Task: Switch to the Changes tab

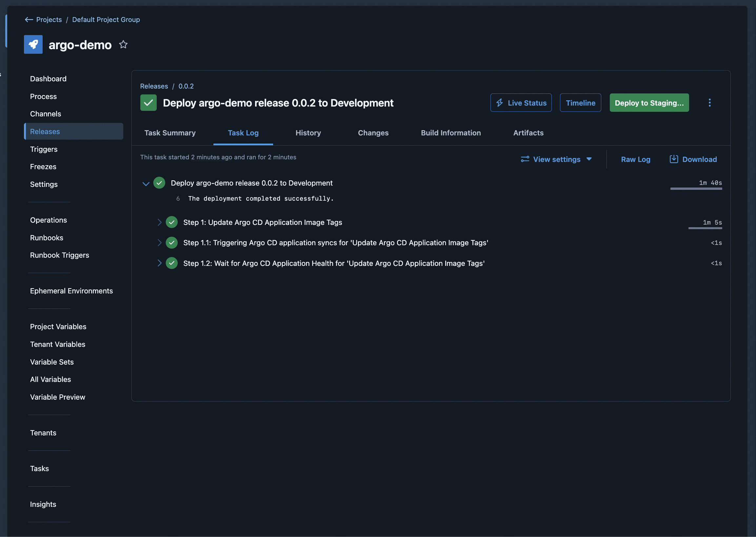Action: click(x=373, y=133)
